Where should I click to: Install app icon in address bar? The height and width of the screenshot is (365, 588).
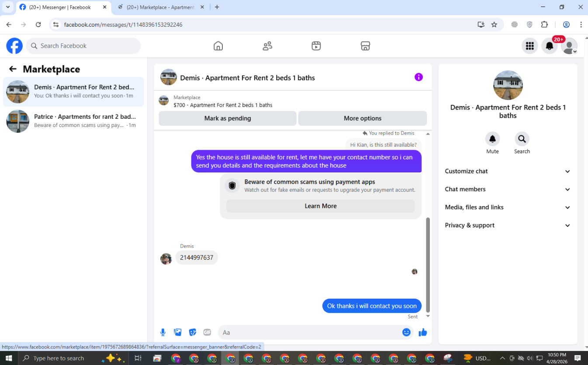tap(481, 25)
